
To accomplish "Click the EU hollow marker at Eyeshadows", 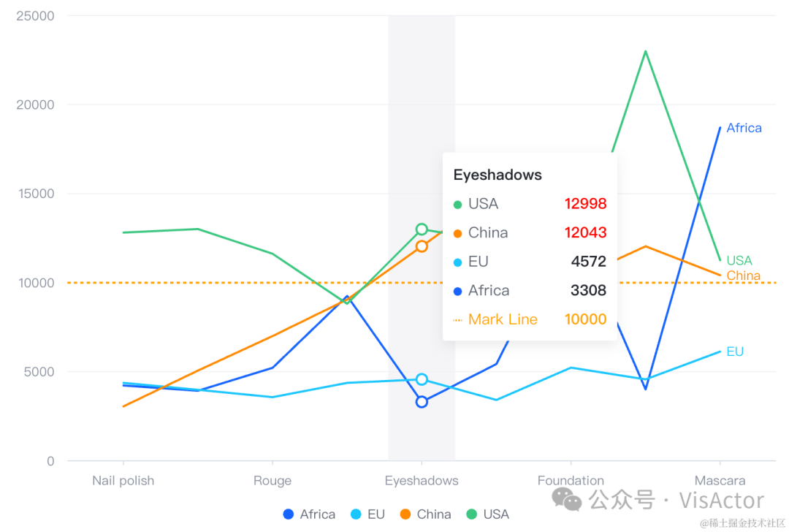I will 422,379.
